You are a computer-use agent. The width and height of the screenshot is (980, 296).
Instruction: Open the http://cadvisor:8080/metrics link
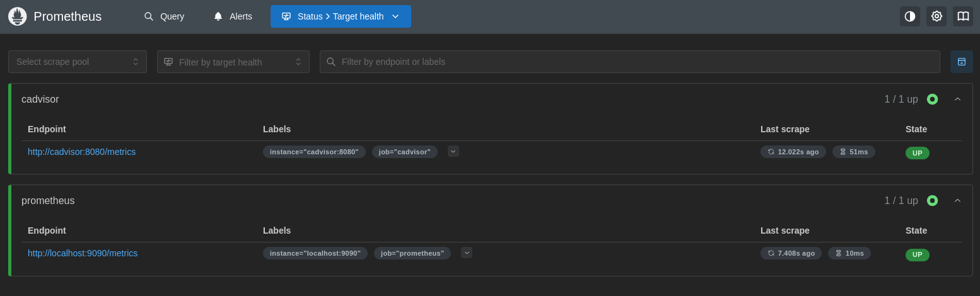point(81,152)
